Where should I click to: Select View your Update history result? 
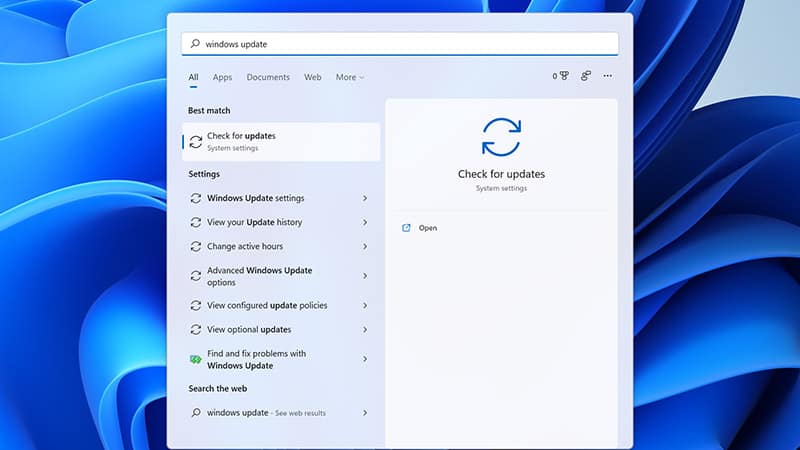click(279, 222)
